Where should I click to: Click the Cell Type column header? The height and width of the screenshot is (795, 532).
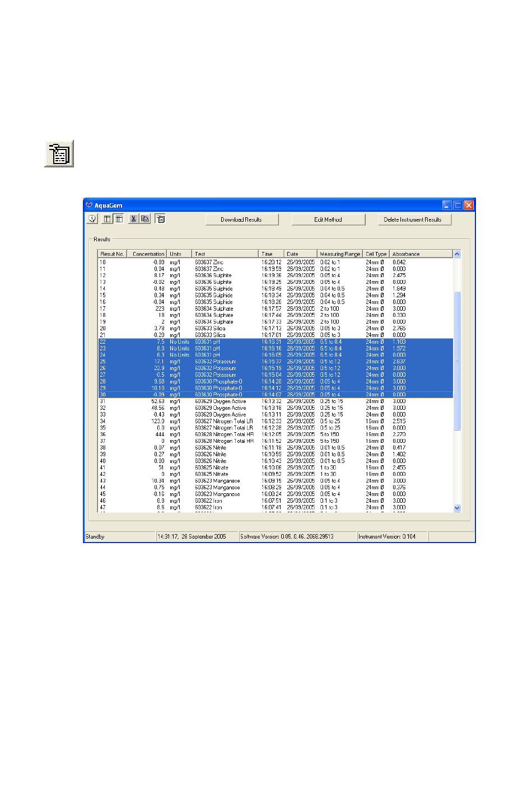pos(376,254)
